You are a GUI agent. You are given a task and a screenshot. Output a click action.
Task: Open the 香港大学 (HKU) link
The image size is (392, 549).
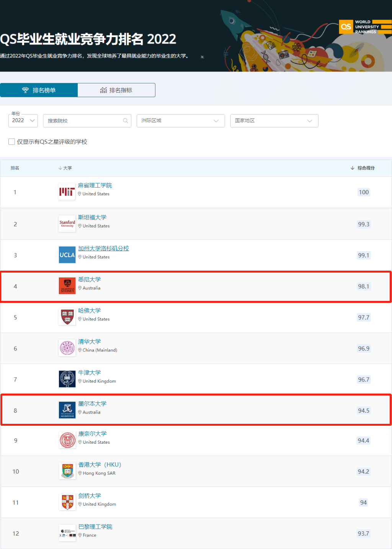[100, 465]
